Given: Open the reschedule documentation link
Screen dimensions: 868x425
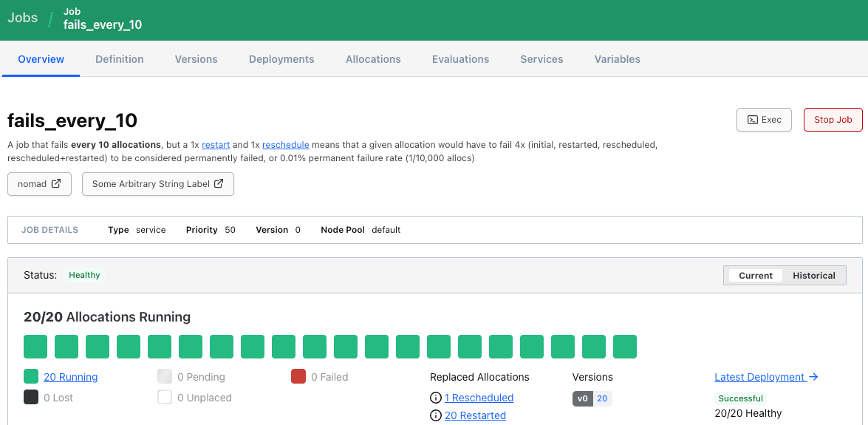Looking at the screenshot, I should click(x=285, y=145).
